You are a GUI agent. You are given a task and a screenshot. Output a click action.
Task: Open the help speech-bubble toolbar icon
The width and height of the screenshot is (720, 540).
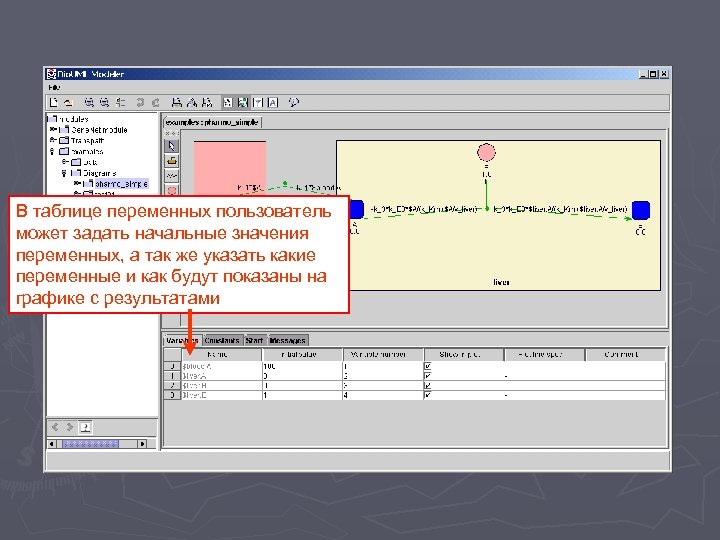pyautogui.click(x=294, y=102)
